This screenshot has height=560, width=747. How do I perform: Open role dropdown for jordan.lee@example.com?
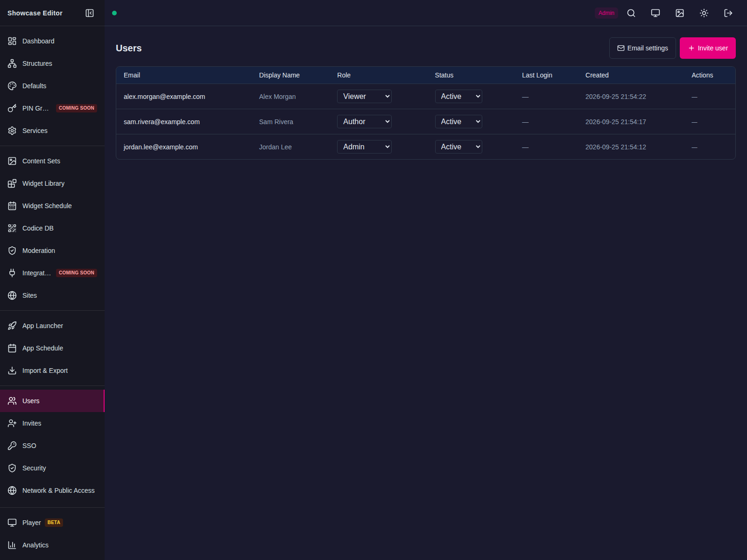coord(364,147)
